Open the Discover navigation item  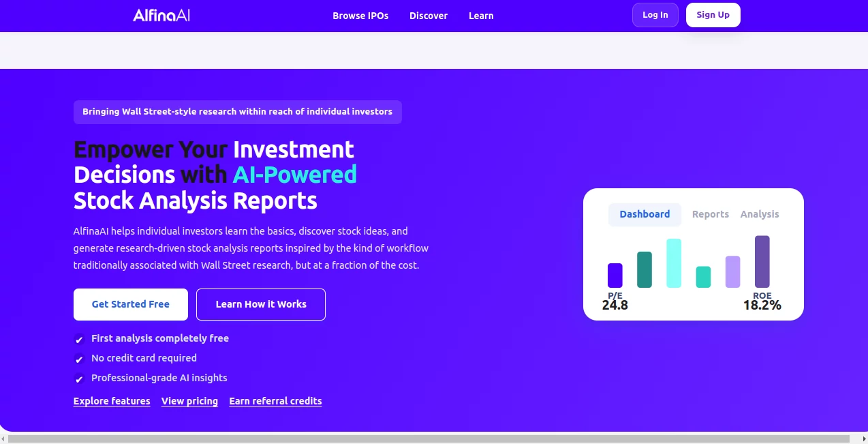(429, 16)
